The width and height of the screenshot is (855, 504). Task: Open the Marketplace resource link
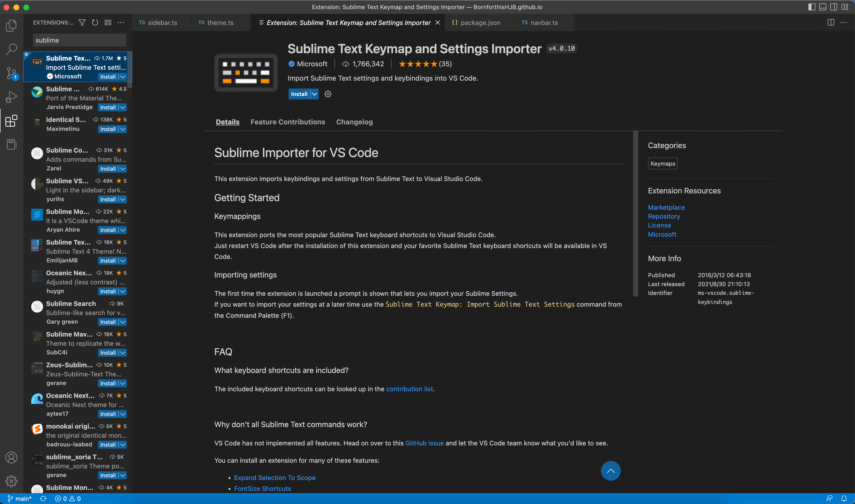(666, 207)
